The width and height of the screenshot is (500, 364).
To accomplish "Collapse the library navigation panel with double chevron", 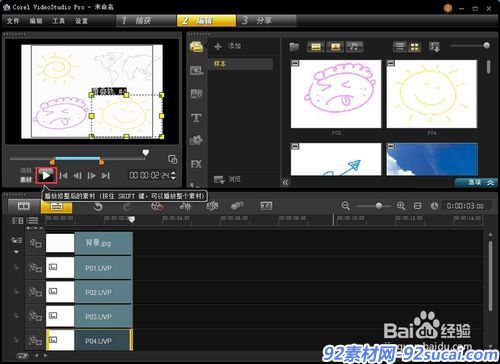I will [x=285, y=182].
